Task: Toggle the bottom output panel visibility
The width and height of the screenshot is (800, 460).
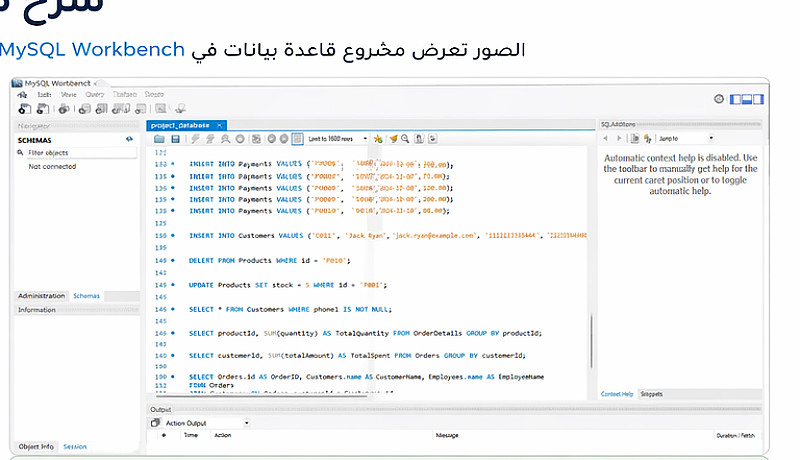Action: click(x=746, y=99)
